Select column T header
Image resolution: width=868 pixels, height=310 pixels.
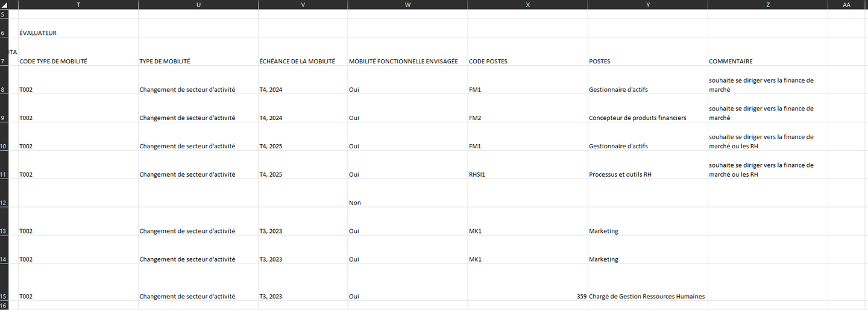pos(78,5)
